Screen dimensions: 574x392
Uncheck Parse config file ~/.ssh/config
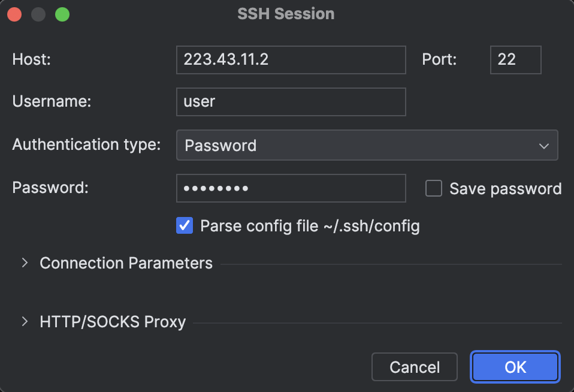pyautogui.click(x=185, y=225)
